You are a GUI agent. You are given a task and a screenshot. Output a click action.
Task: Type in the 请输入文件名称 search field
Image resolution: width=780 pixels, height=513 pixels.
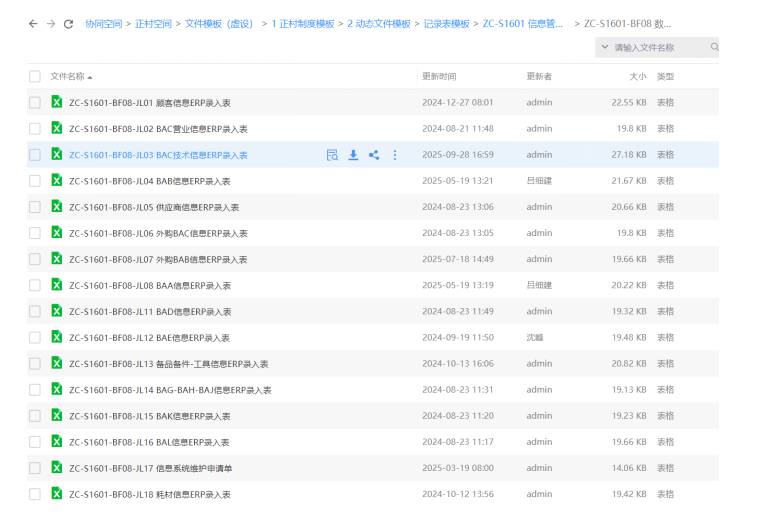coord(658,47)
